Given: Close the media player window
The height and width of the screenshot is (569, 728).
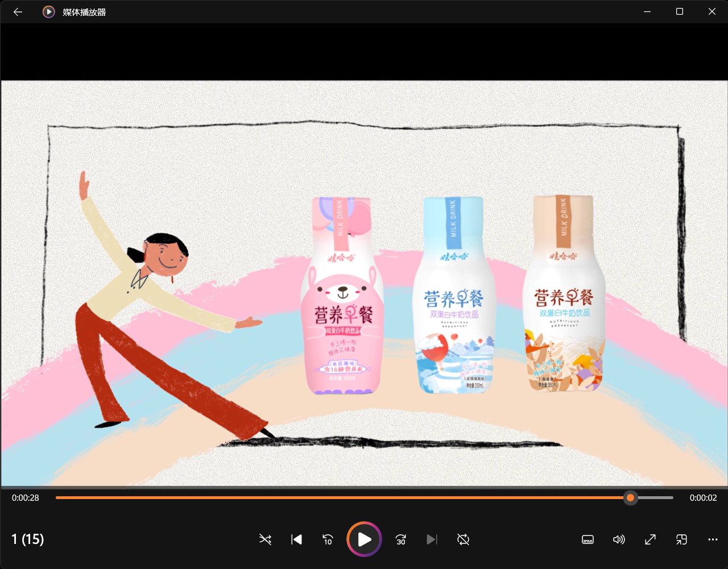Looking at the screenshot, I should coord(712,11).
